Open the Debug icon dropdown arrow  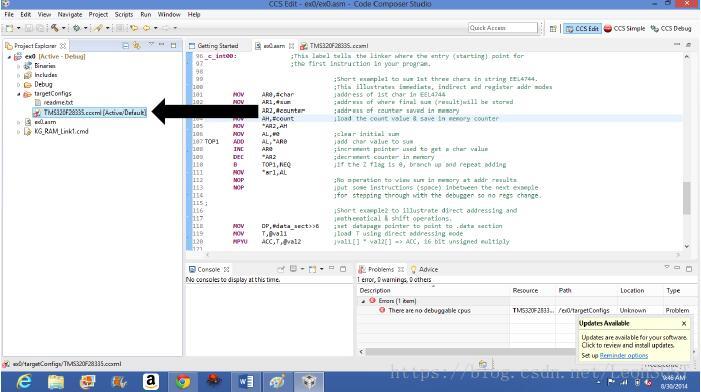tap(85, 28)
